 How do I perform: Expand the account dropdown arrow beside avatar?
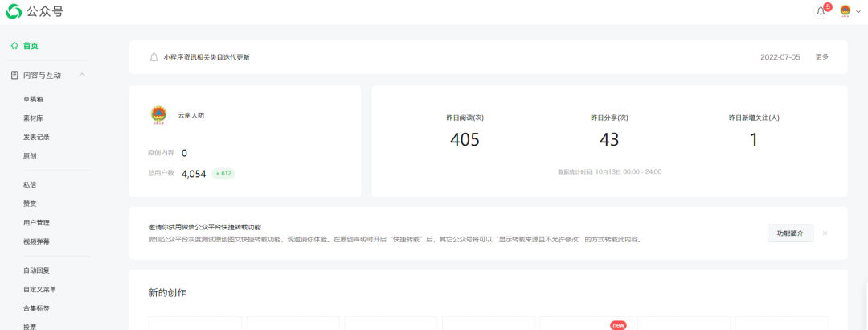[x=858, y=11]
